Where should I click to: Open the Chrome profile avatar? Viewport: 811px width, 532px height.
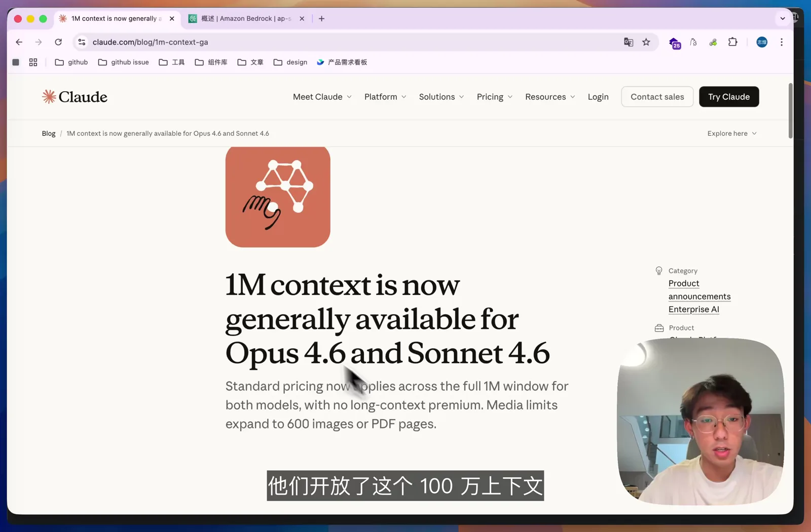click(762, 42)
